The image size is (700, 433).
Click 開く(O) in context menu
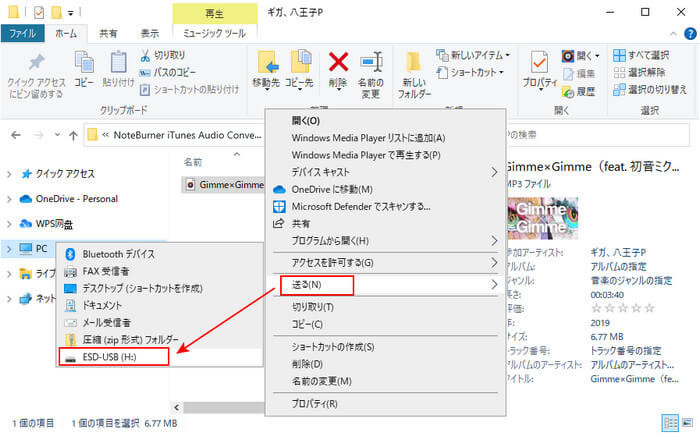click(x=386, y=121)
